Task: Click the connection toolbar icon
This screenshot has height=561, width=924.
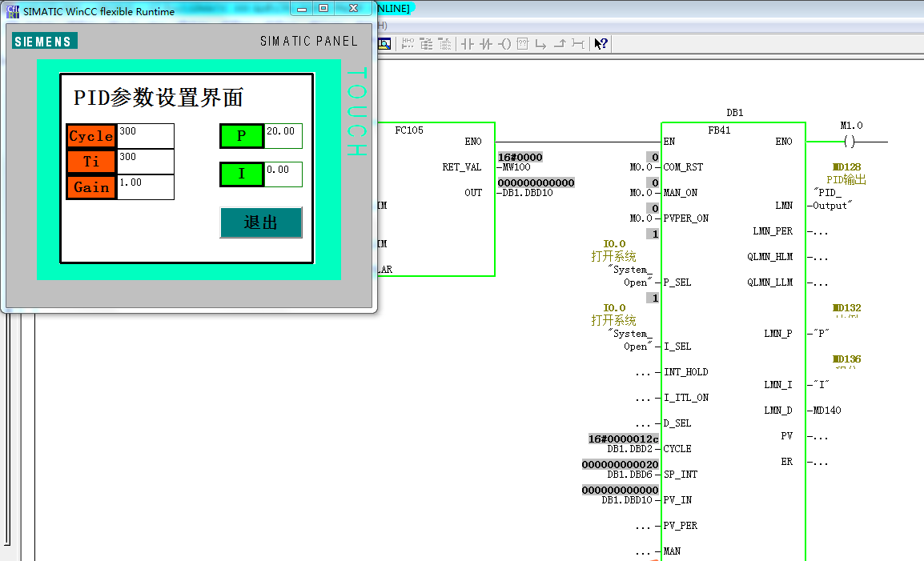Action: coord(578,43)
